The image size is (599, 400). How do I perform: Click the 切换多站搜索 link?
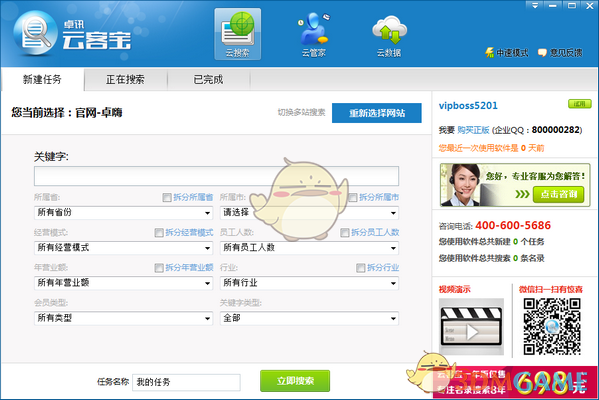click(x=301, y=112)
